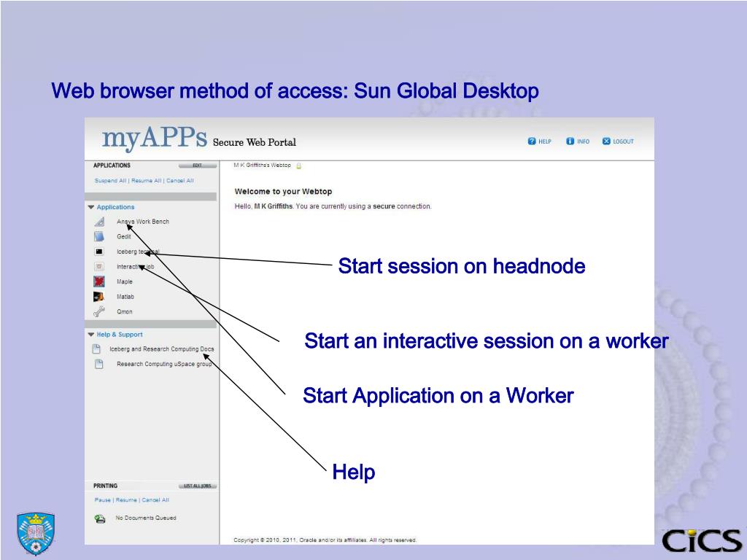Image resolution: width=747 pixels, height=560 pixels.
Task: Click Cancel All in the Printing section
Action: pos(155,500)
